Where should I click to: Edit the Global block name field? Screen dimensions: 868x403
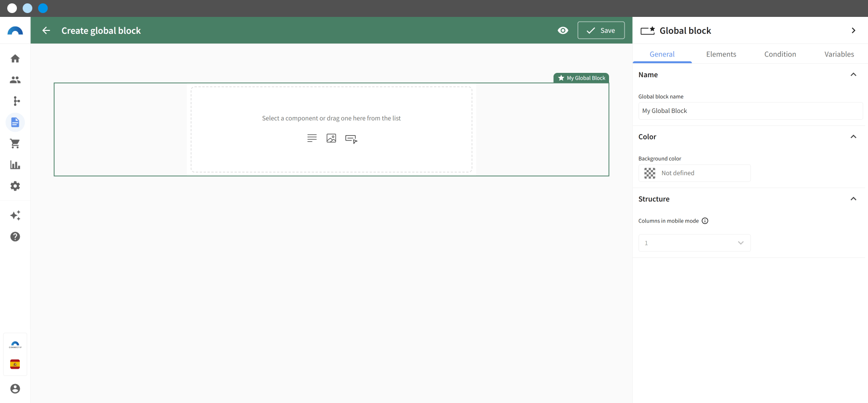(750, 111)
